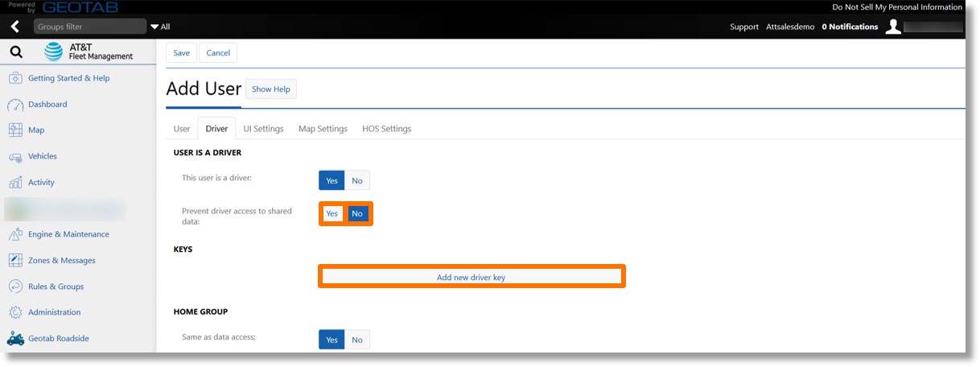Click the Map sidebar icon
The height and width of the screenshot is (367, 980).
pyautogui.click(x=14, y=130)
